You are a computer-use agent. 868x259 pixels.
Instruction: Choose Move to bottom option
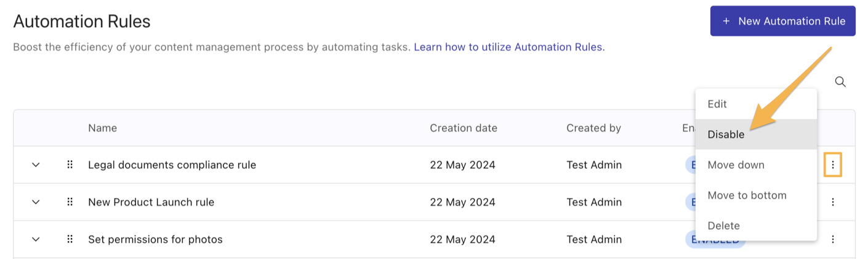(x=756, y=195)
